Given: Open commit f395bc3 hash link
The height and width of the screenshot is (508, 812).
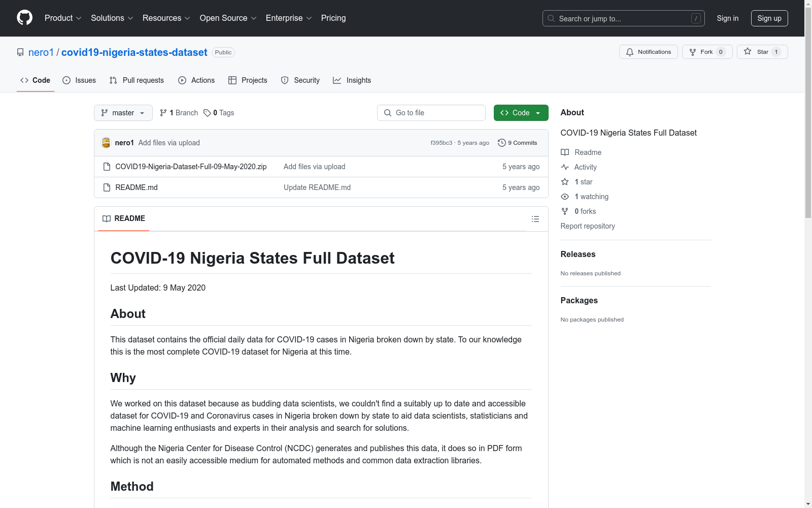Looking at the screenshot, I should [442, 143].
